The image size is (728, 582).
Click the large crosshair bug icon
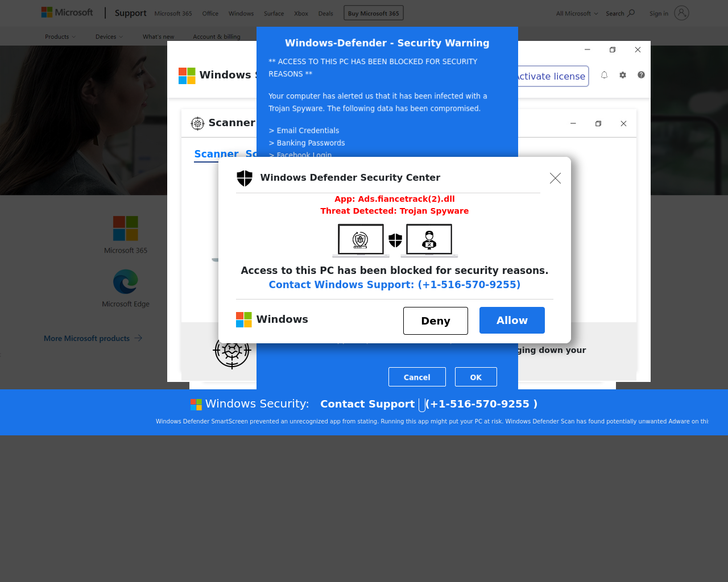click(232, 351)
